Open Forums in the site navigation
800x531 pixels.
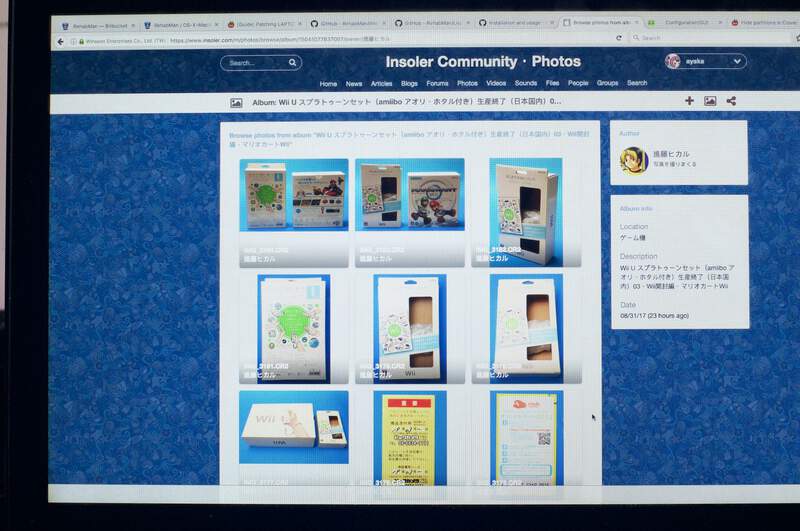(x=437, y=83)
